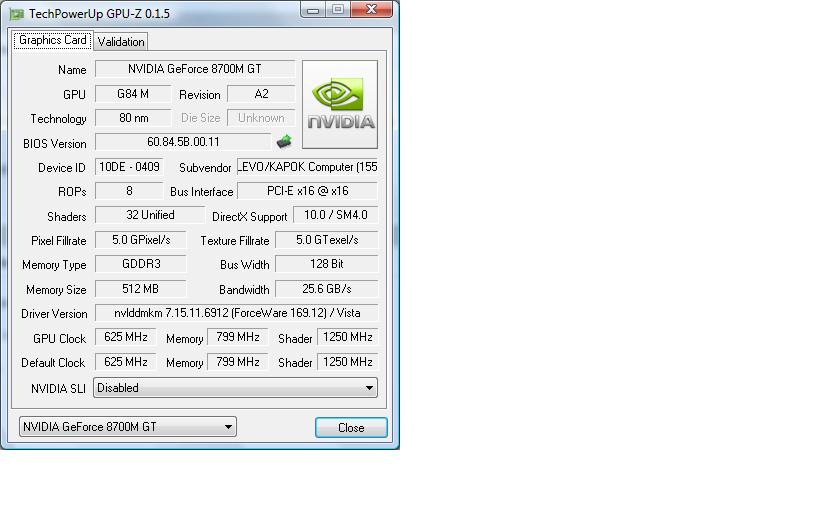Click the Driver Version field nvlddmkm 7.15.11.6912
The image size is (840, 525).
pos(237,313)
